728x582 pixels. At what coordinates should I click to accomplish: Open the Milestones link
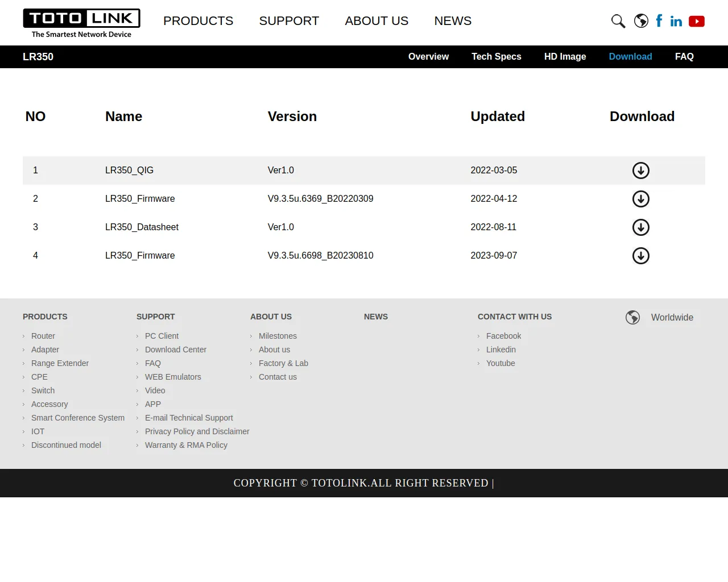[278, 336]
